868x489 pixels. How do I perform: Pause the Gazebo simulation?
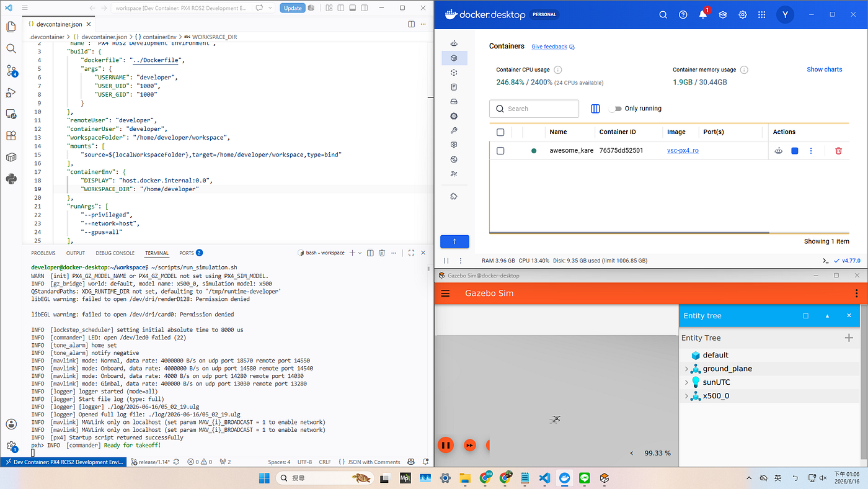click(446, 445)
